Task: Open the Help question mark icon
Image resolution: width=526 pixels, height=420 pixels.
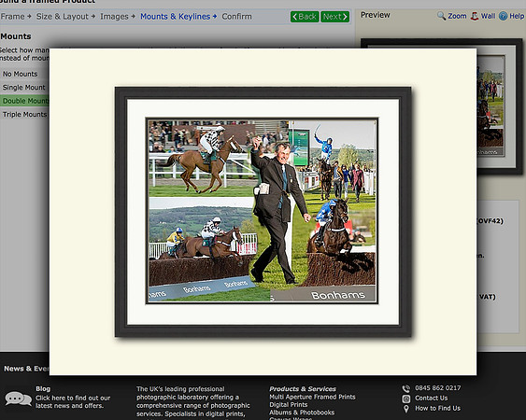Action: 503,16
